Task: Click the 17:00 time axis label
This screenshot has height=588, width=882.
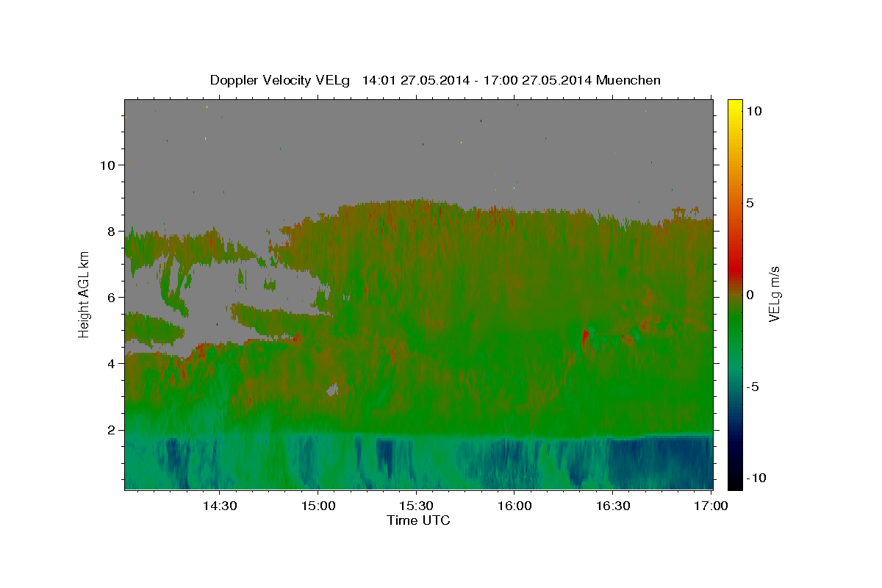Action: pos(711,506)
